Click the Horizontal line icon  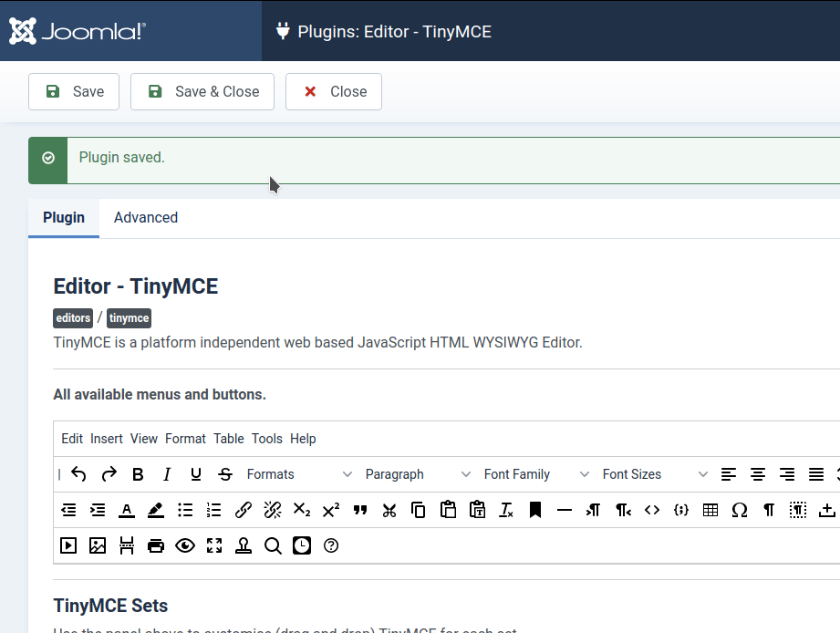pyautogui.click(x=565, y=511)
